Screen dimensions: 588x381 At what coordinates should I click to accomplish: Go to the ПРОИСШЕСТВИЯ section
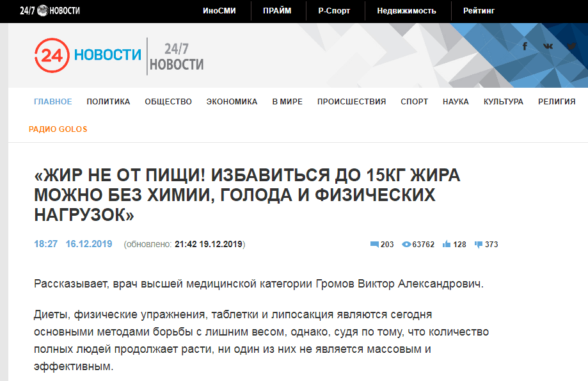(x=351, y=102)
